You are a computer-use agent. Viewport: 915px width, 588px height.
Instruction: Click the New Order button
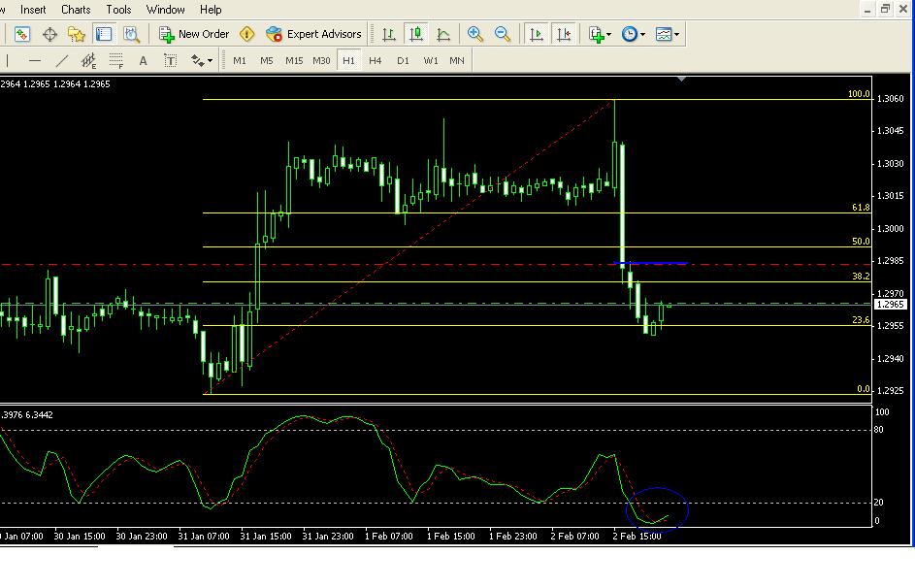pyautogui.click(x=194, y=34)
